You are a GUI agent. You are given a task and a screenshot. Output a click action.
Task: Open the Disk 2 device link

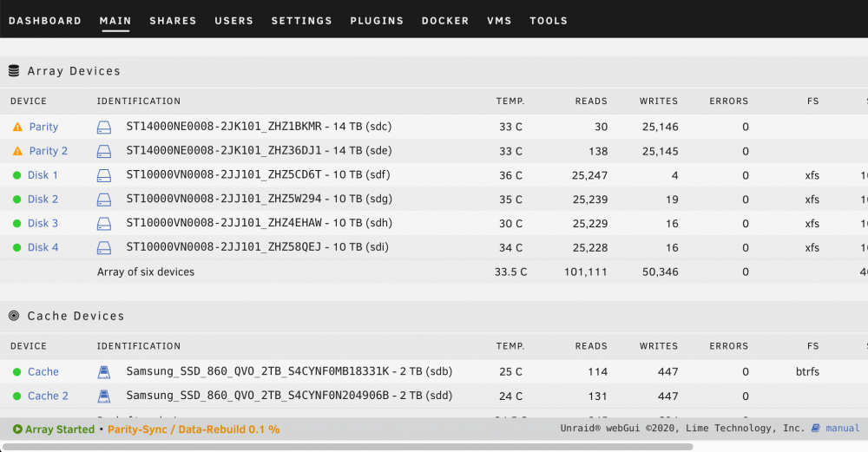coord(43,200)
